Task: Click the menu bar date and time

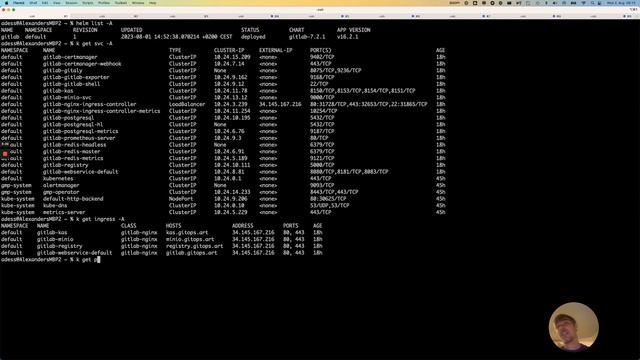Action: pos(622,3)
